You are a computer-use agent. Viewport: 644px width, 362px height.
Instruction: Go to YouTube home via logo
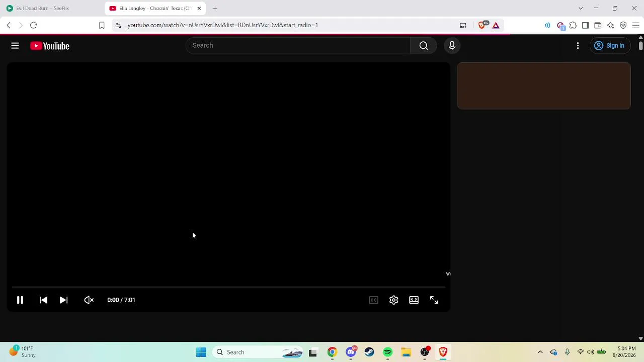(50, 46)
